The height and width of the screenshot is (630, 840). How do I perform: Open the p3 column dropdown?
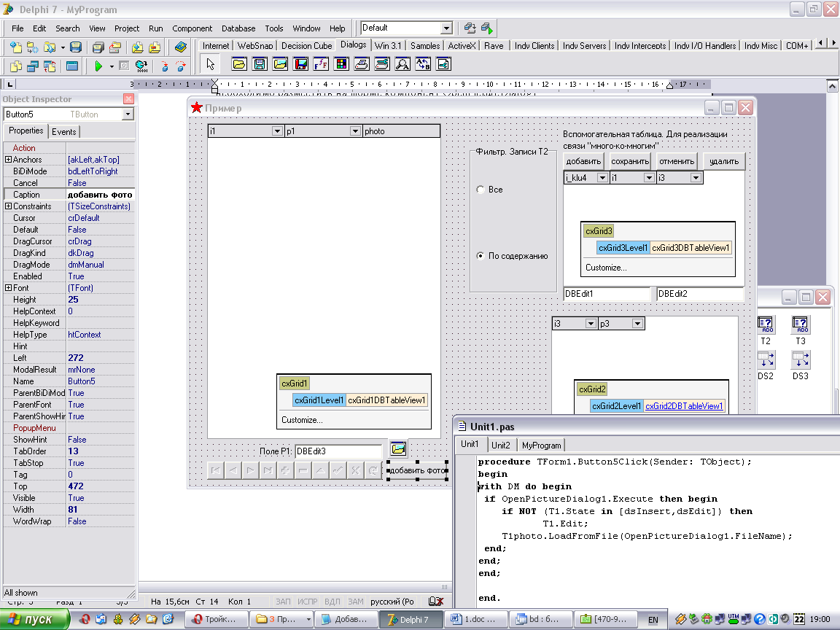(x=637, y=324)
